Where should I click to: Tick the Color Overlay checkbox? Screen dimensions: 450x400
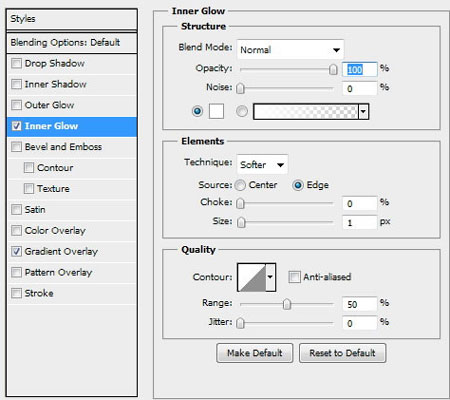pos(16,230)
